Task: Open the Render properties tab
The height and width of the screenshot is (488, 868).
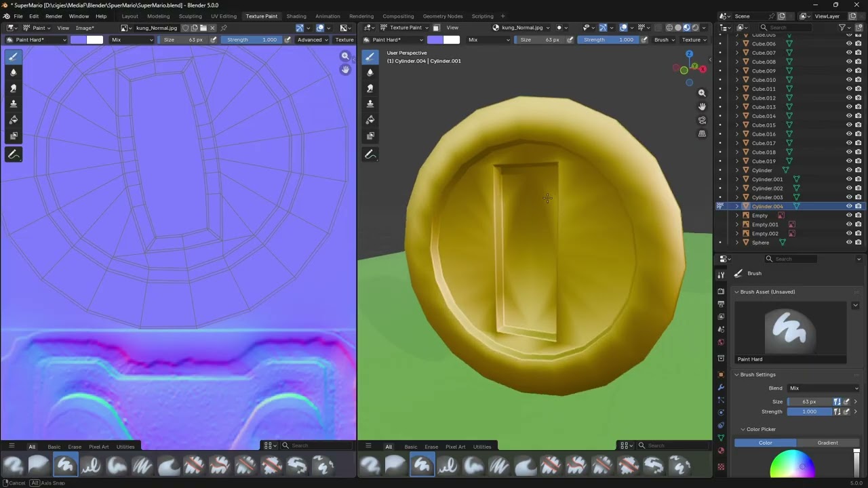Action: 721,291
